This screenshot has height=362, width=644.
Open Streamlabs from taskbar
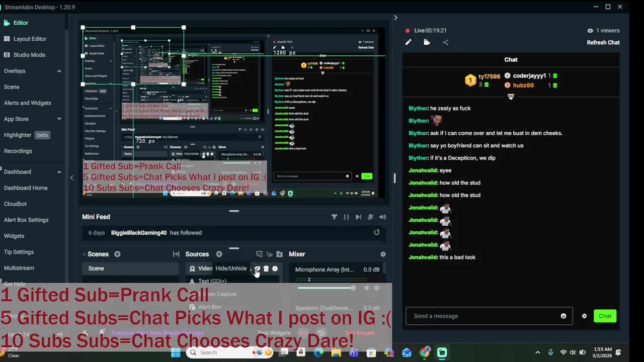coord(442,352)
